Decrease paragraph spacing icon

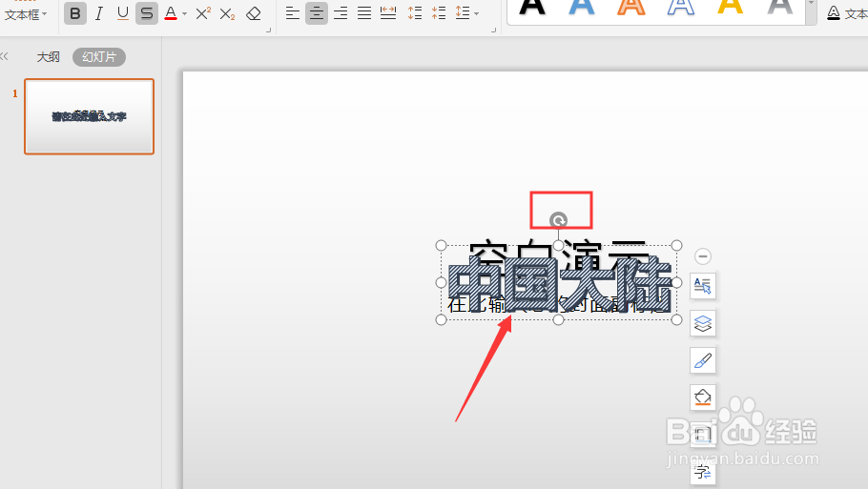tap(439, 13)
